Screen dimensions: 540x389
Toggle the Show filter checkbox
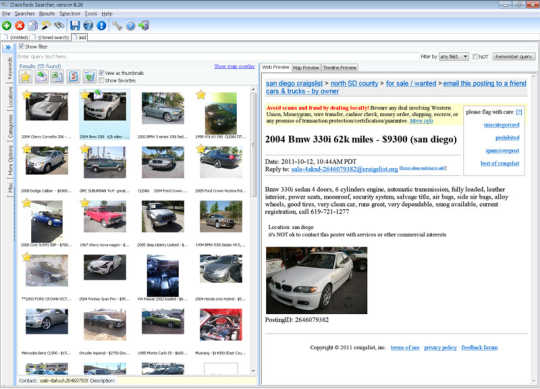pyautogui.click(x=21, y=46)
